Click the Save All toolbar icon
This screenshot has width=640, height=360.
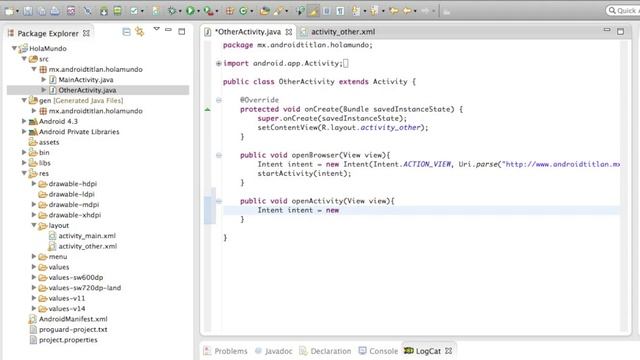[42, 11]
